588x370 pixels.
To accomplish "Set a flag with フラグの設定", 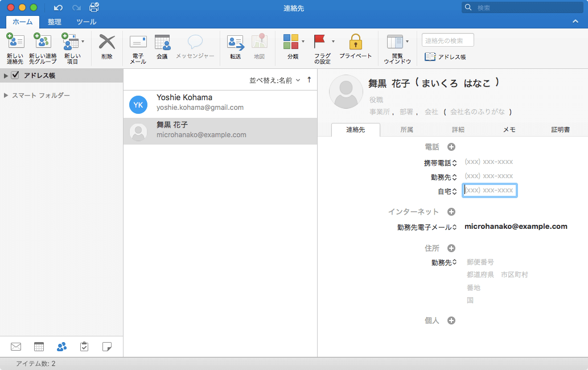I will click(x=323, y=49).
